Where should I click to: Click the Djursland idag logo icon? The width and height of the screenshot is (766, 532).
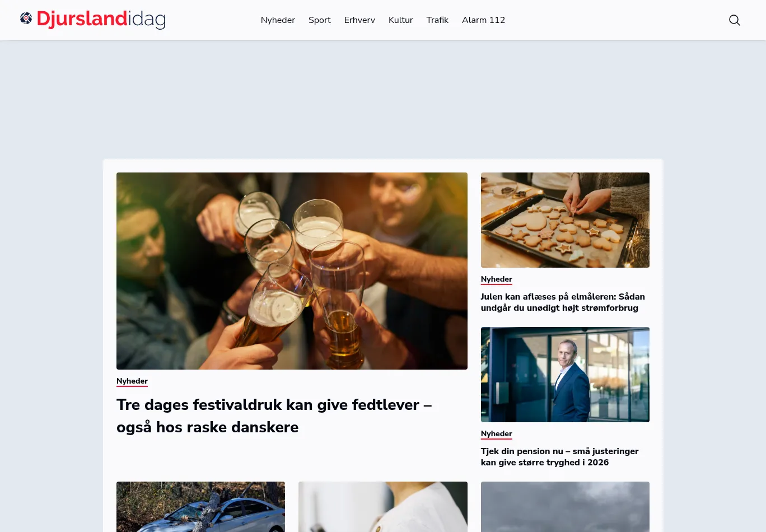click(x=26, y=18)
